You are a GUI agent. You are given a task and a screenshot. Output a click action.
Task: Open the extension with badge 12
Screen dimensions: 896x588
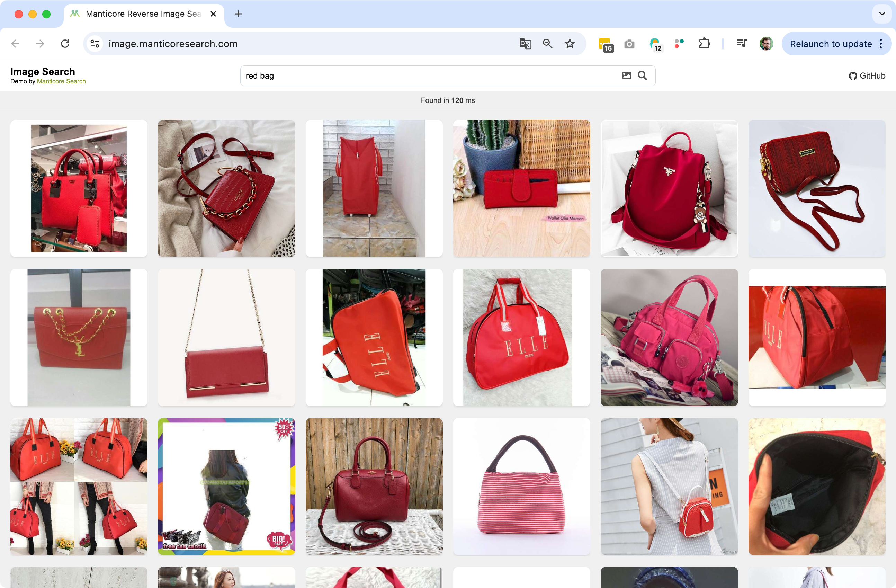[655, 44]
